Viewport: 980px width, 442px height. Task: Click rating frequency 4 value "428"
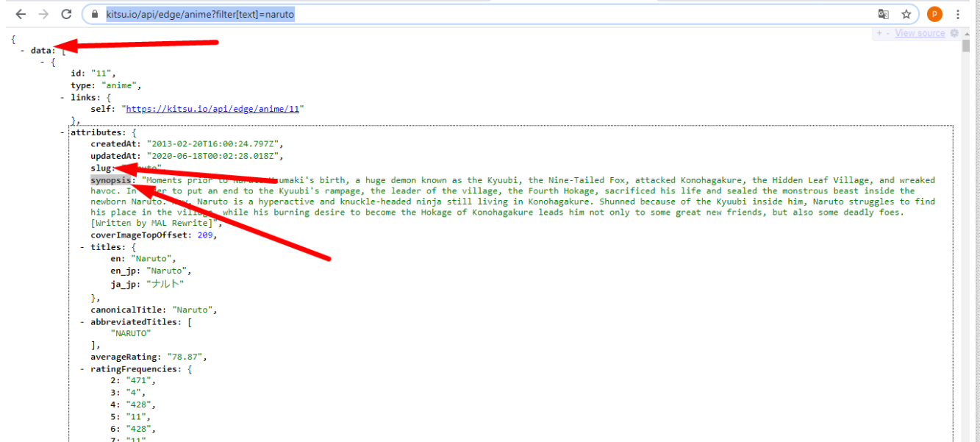[x=138, y=404]
